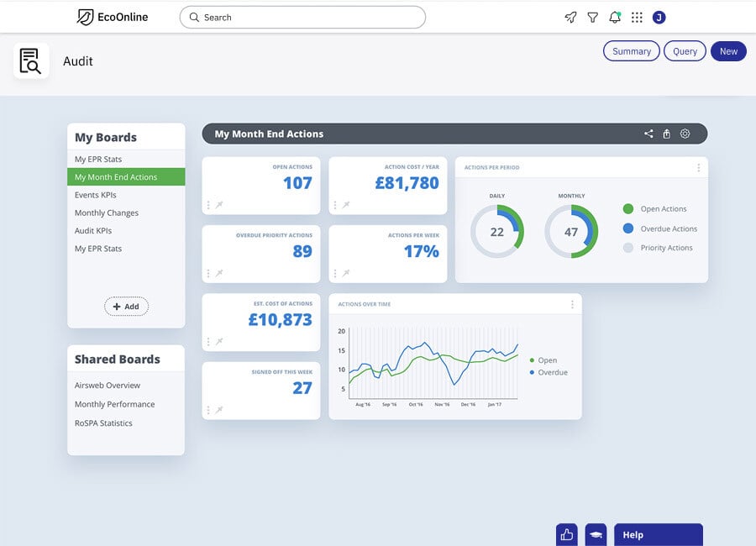756x546 pixels.
Task: Add a new board with Add button
Action: click(126, 307)
